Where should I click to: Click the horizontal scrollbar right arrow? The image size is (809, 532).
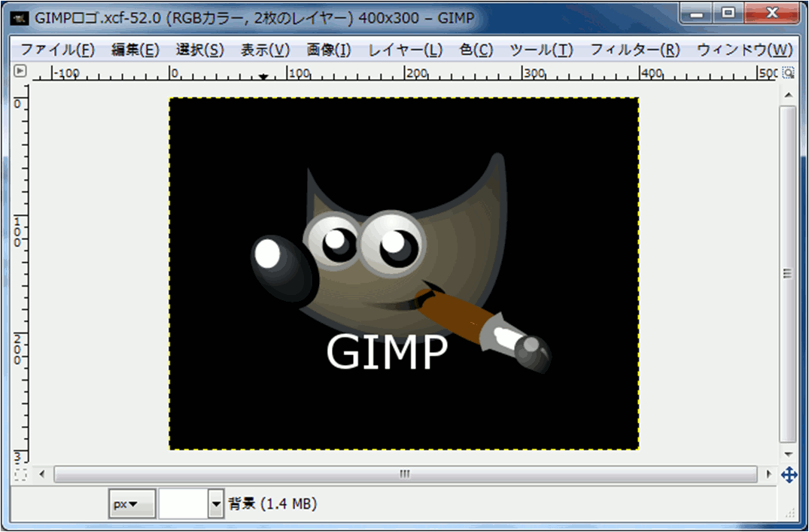coord(768,475)
